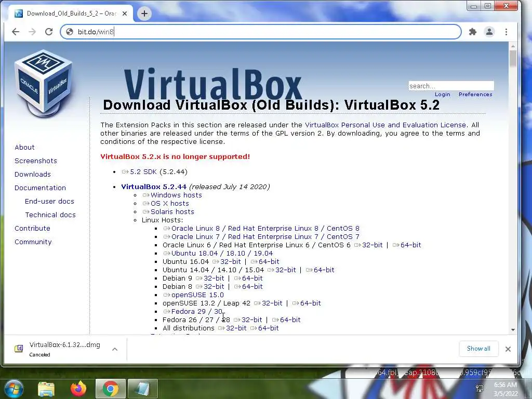Image resolution: width=532 pixels, height=399 pixels.
Task: Click the forward navigation arrow
Action: click(32, 32)
